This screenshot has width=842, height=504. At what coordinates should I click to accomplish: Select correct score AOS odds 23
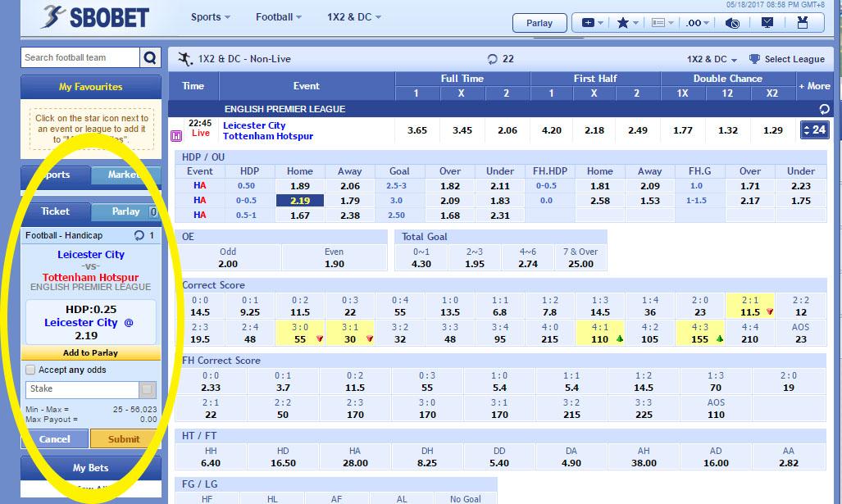801,339
